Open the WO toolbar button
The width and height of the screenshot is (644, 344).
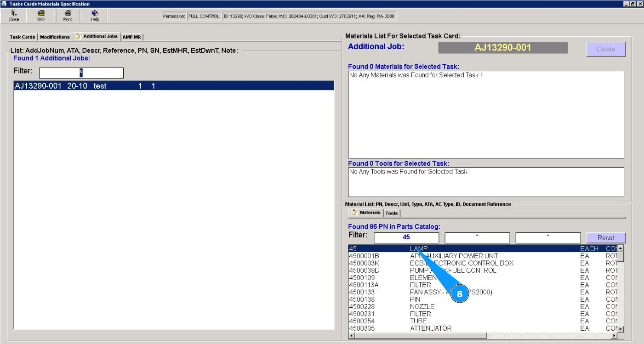point(41,16)
